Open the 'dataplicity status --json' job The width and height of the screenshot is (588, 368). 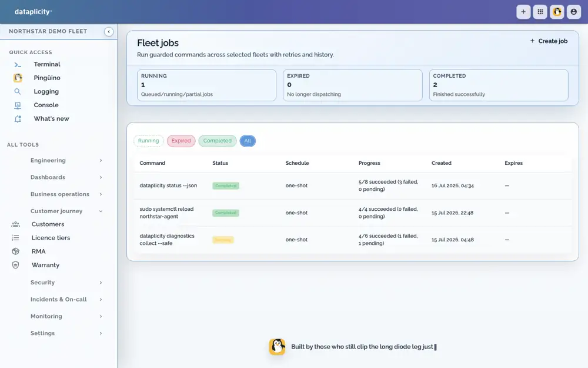coord(168,185)
